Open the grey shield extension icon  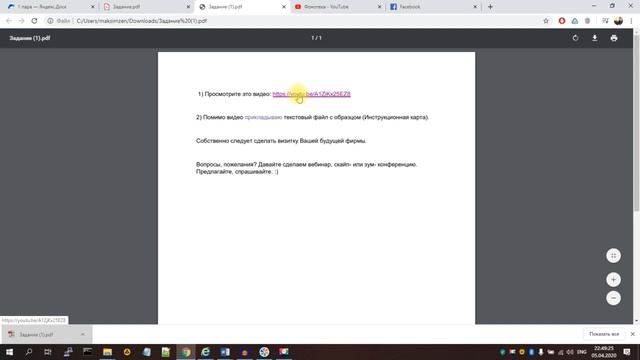587,21
